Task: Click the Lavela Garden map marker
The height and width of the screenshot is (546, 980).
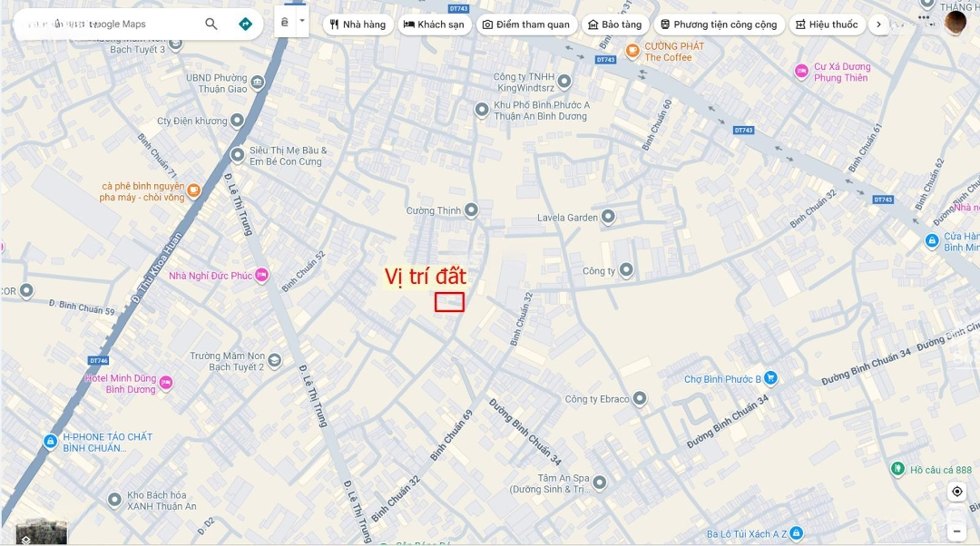Action: 608,217
